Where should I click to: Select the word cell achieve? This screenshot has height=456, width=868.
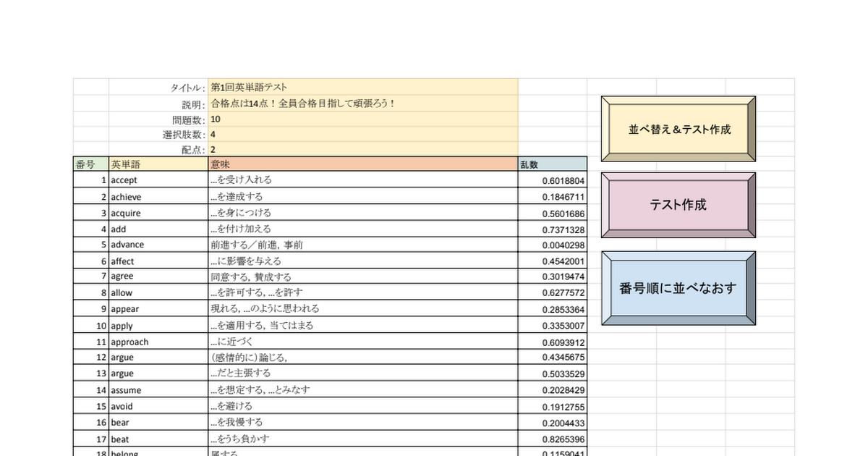pyautogui.click(x=158, y=196)
